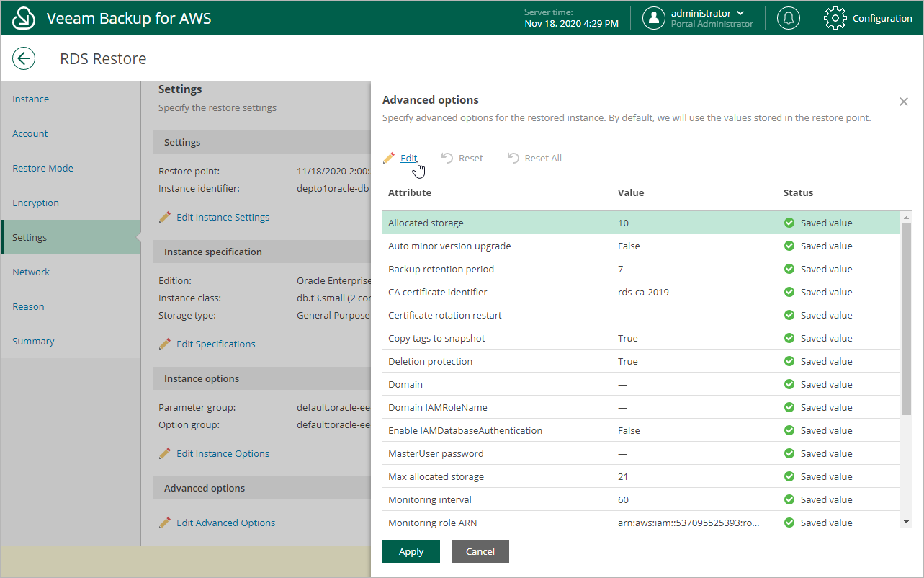924x578 pixels.
Task: Click the administrator user avatar icon
Action: (653, 18)
